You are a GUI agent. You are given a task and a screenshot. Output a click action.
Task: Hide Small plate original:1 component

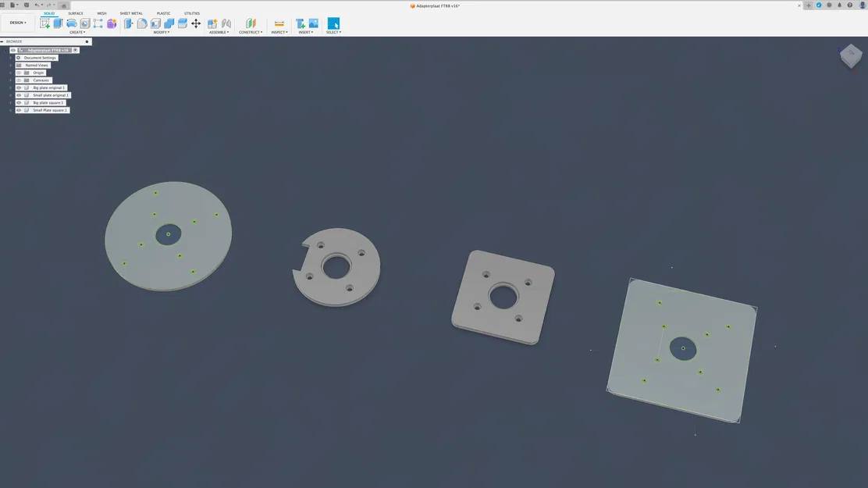pos(19,95)
